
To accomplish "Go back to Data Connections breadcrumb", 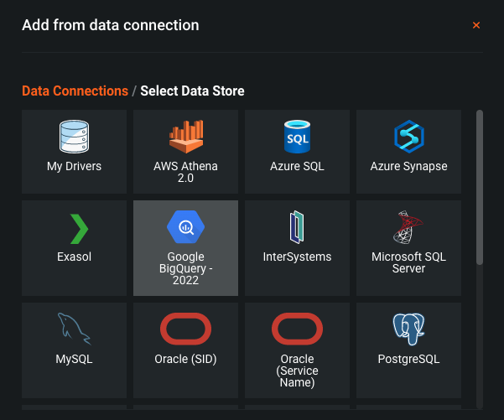I will point(75,91).
